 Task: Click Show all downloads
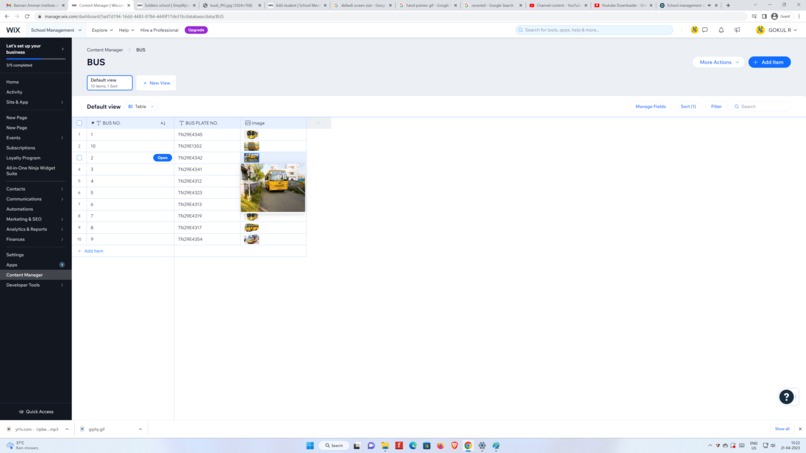[x=782, y=429]
